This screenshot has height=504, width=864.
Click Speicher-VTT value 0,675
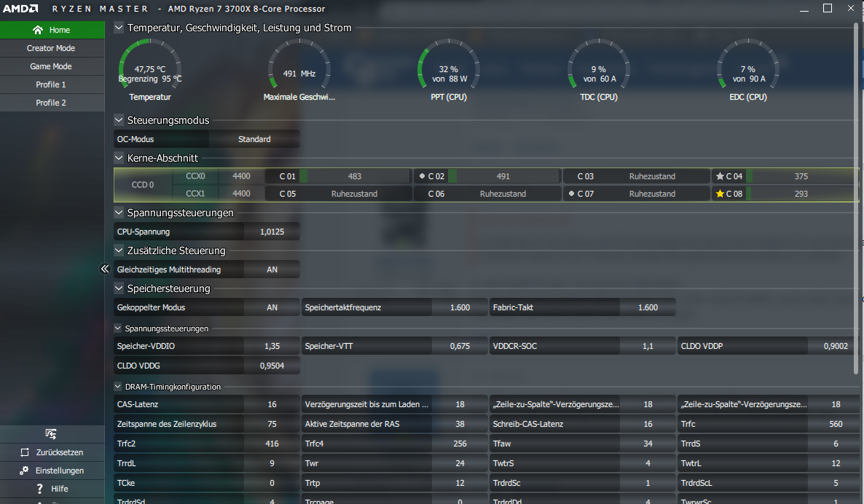pos(460,346)
